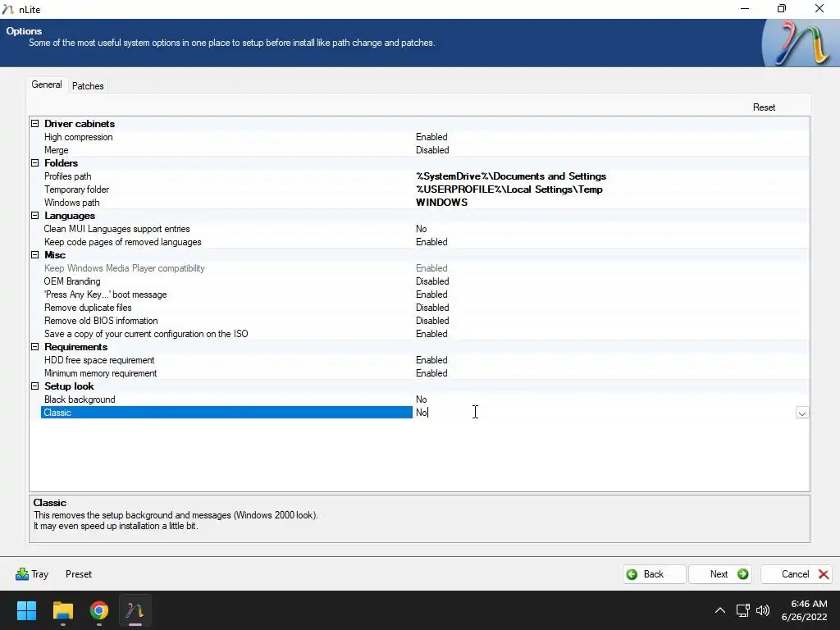The image size is (840, 630).
Task: Collapse the Folders group
Action: click(34, 163)
